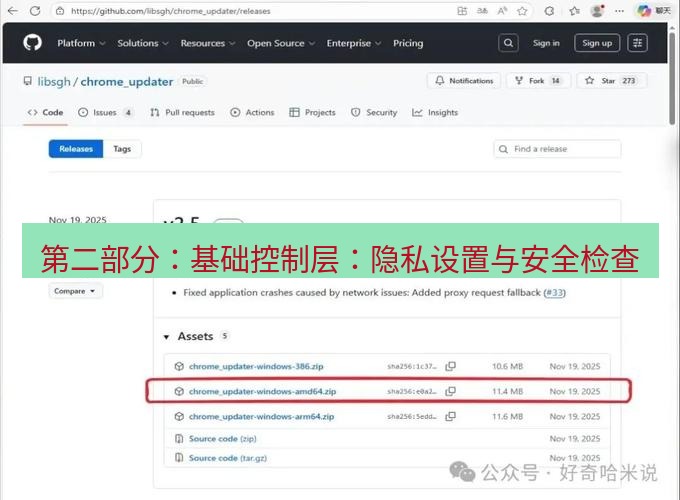Image resolution: width=680 pixels, height=500 pixels.
Task: Open the Compare dropdown
Action: pos(75,291)
